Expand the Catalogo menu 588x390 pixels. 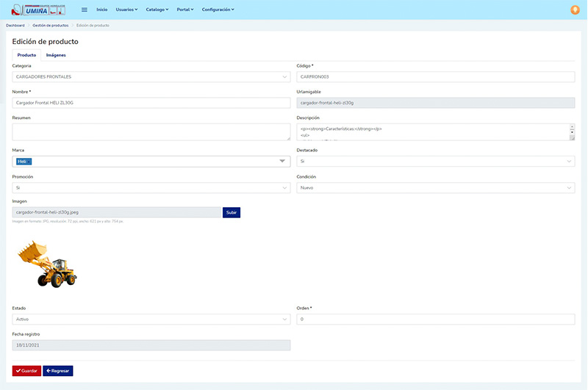pos(157,10)
